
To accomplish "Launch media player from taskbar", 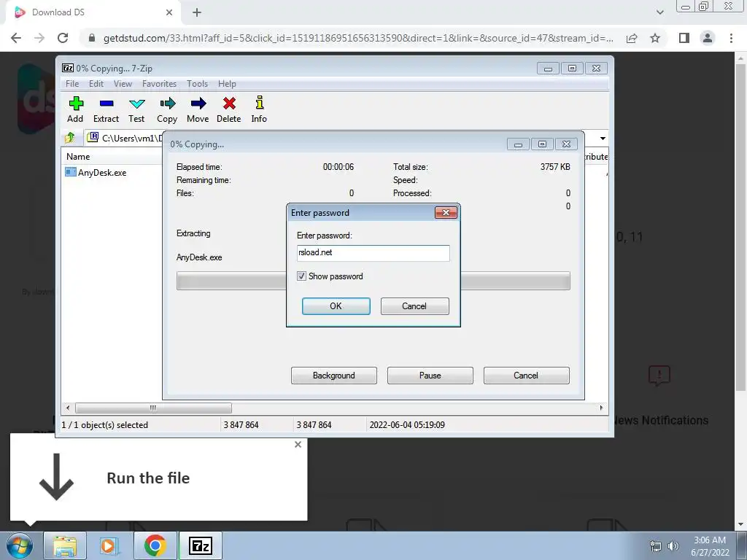I will pyautogui.click(x=108, y=545).
